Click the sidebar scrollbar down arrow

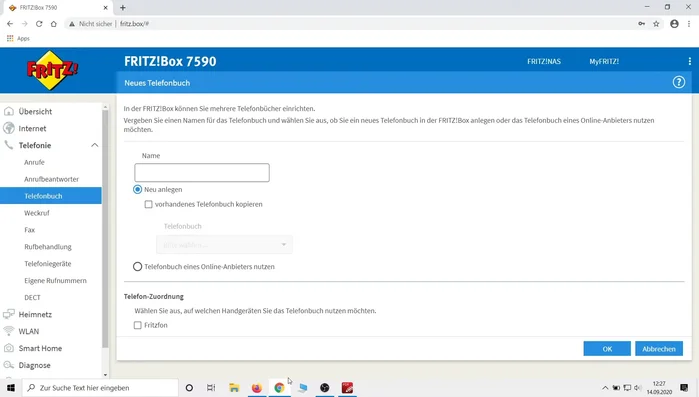point(105,375)
